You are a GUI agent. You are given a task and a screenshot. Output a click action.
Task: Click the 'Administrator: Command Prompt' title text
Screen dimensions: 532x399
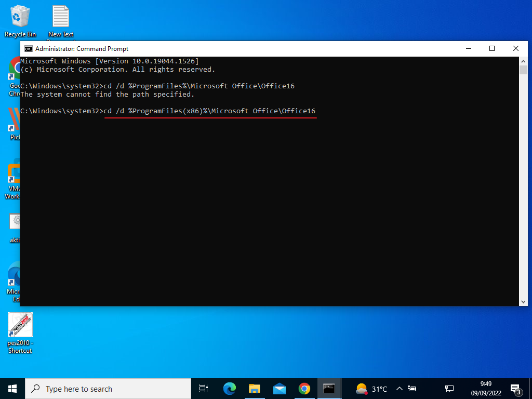82,49
